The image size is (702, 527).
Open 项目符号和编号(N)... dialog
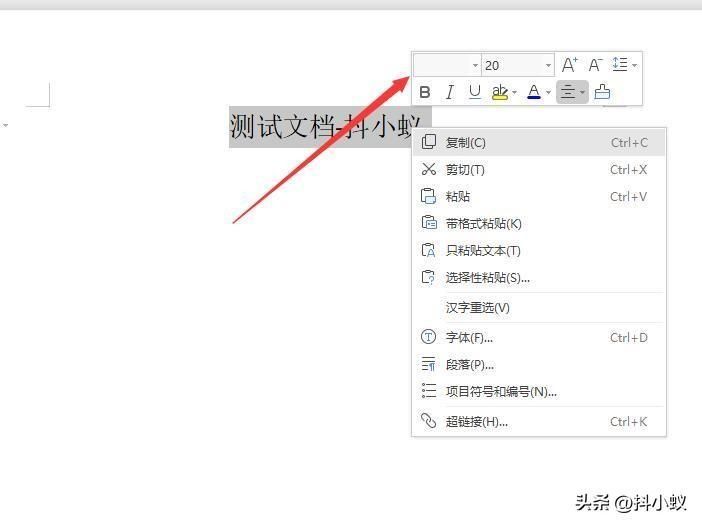click(x=539, y=392)
